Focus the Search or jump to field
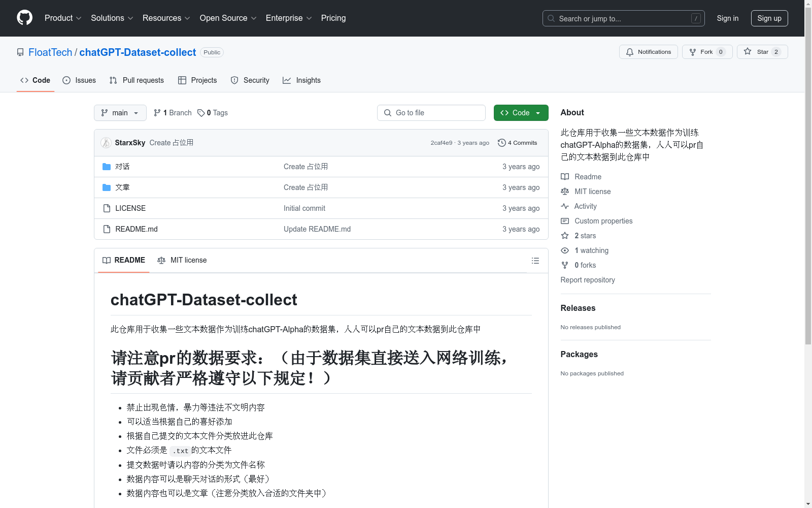812x508 pixels. pyautogui.click(x=623, y=18)
